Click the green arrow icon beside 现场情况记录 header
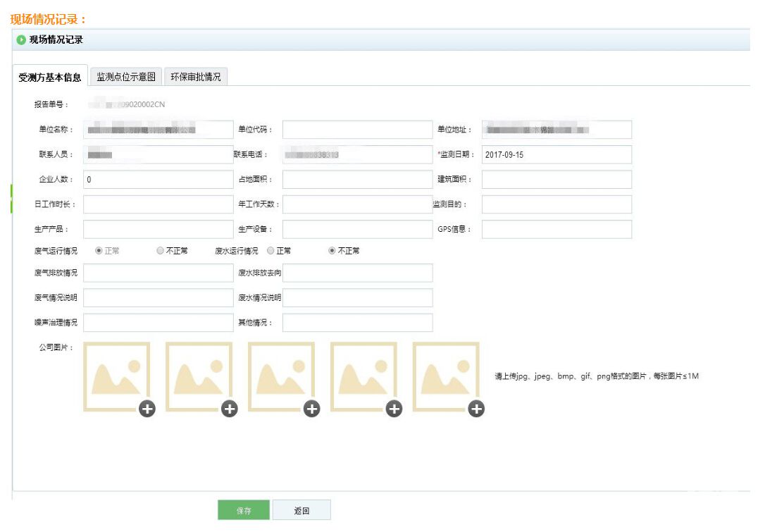This screenshot has width=765, height=532. [x=21, y=40]
